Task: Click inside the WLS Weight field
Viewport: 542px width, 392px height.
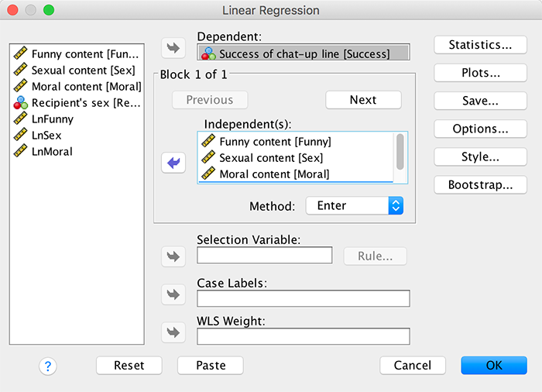Action: [304, 336]
